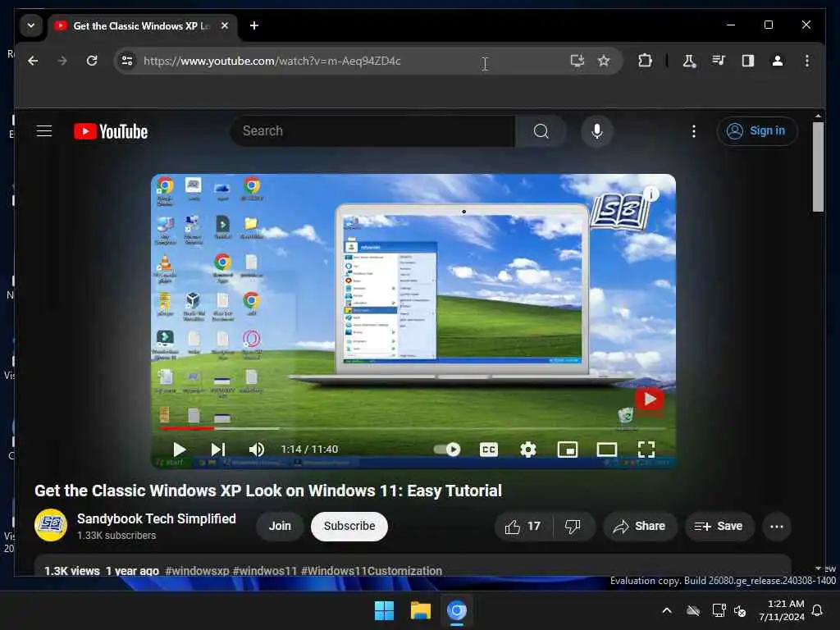Open the player settings gear
840x630 pixels.
coord(528,449)
